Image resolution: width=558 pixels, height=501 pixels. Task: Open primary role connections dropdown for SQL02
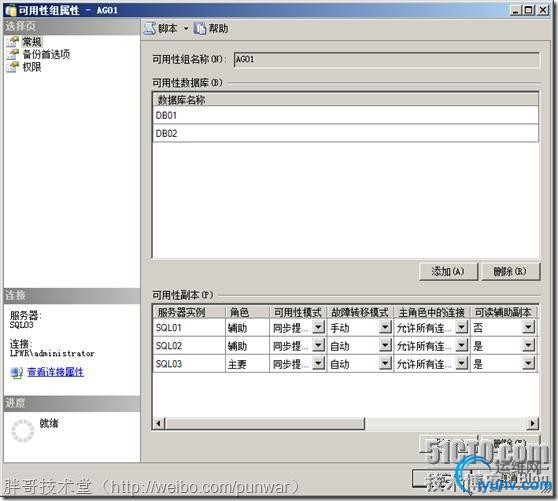point(462,345)
